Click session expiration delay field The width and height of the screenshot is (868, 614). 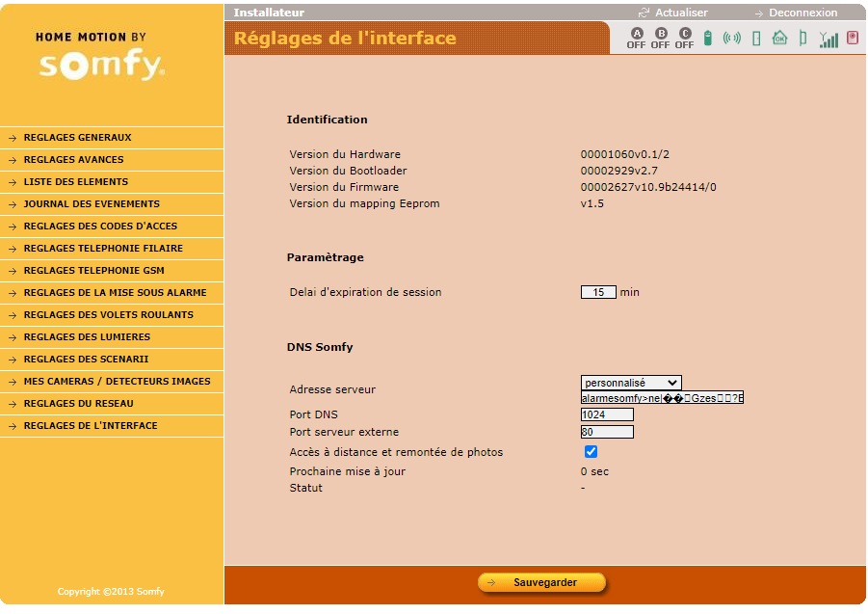click(598, 292)
